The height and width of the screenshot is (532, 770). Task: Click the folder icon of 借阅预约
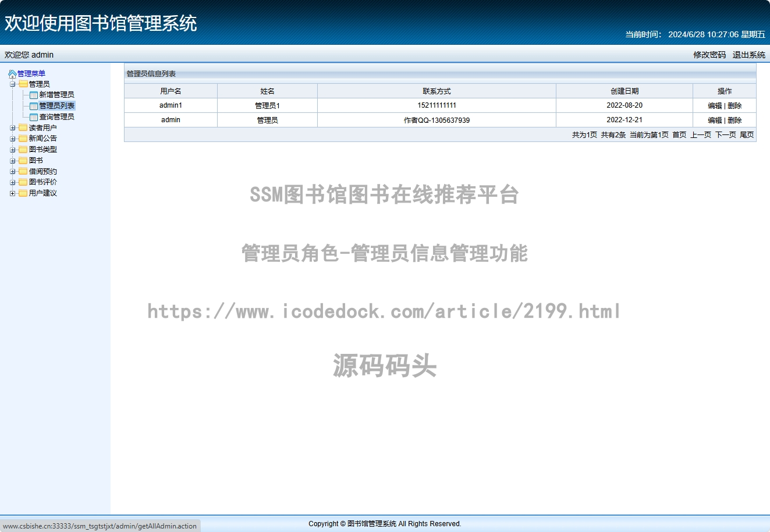point(23,172)
